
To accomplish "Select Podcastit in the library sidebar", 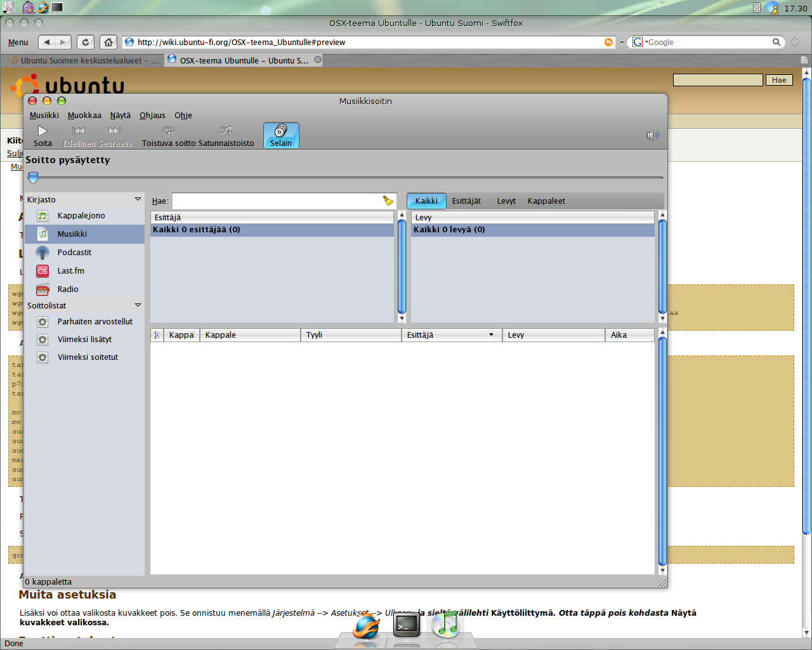I will 74,253.
